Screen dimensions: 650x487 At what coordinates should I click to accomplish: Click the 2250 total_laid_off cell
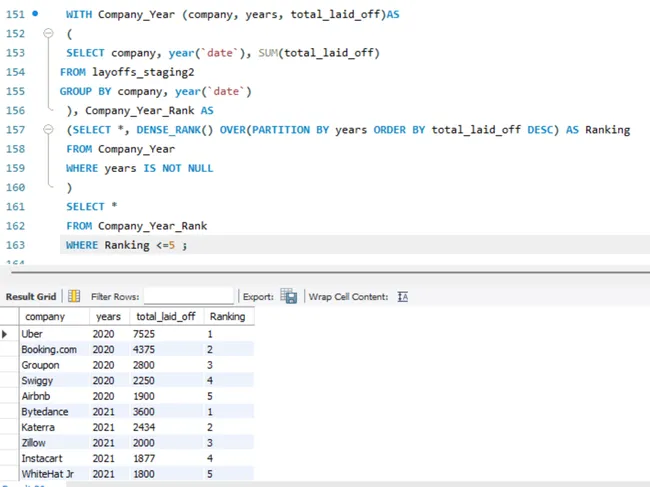click(x=167, y=380)
